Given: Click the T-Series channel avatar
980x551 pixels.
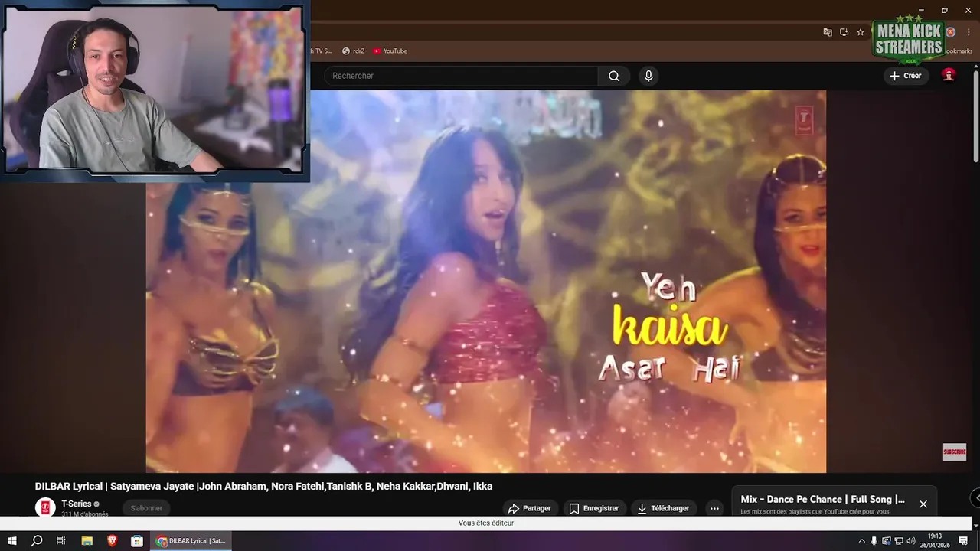Looking at the screenshot, I should click(x=45, y=507).
